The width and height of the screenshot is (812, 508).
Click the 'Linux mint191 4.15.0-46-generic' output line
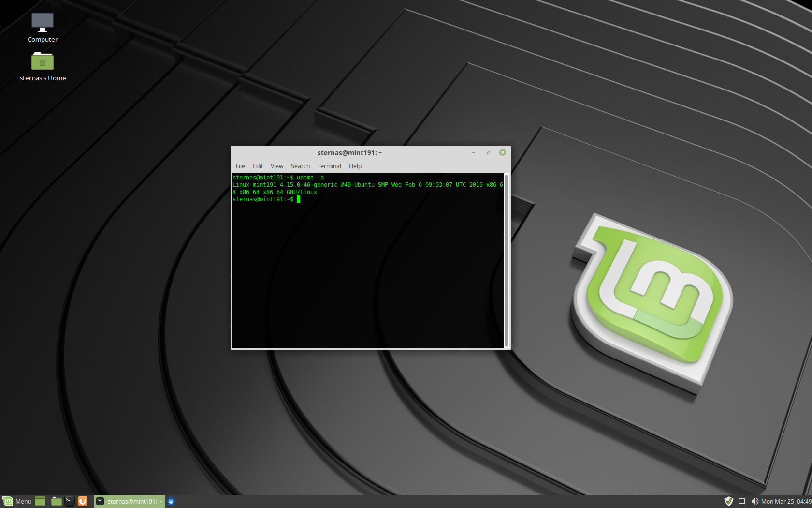coord(368,185)
